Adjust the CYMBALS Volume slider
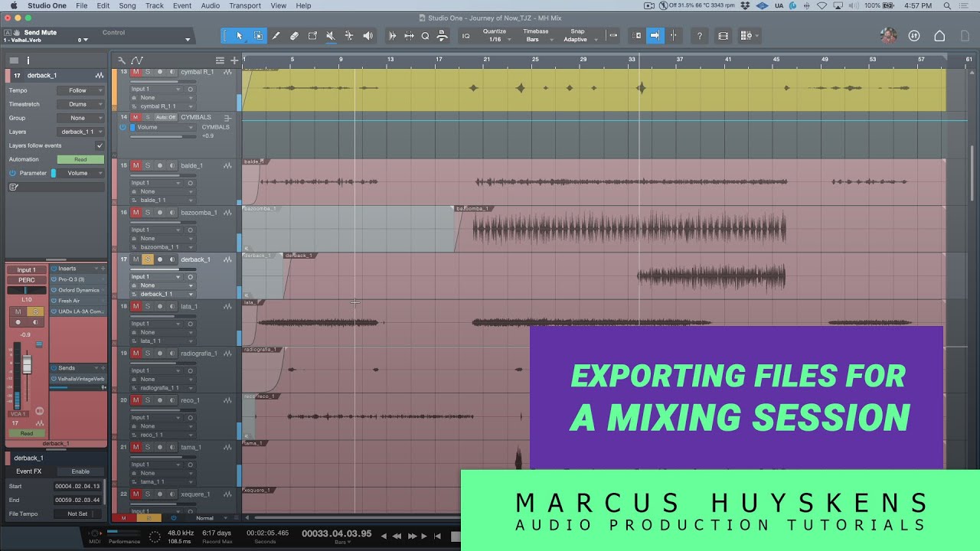 162,136
